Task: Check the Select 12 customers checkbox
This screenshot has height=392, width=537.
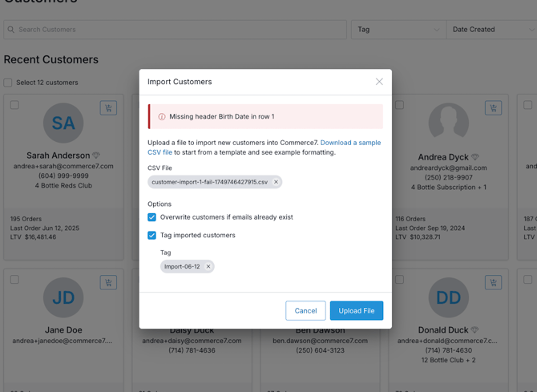Action: coord(8,83)
